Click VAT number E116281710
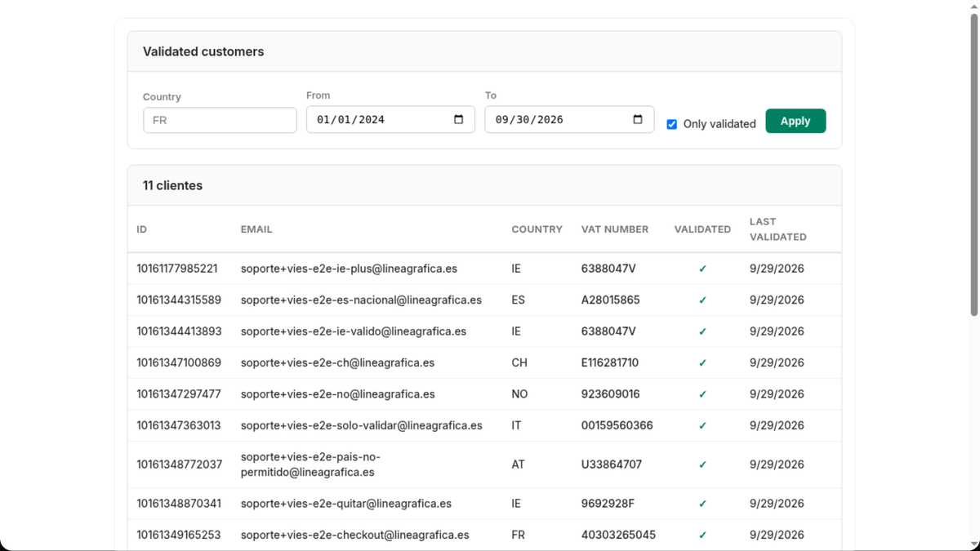Screen dimensions: 980x551 coord(610,362)
